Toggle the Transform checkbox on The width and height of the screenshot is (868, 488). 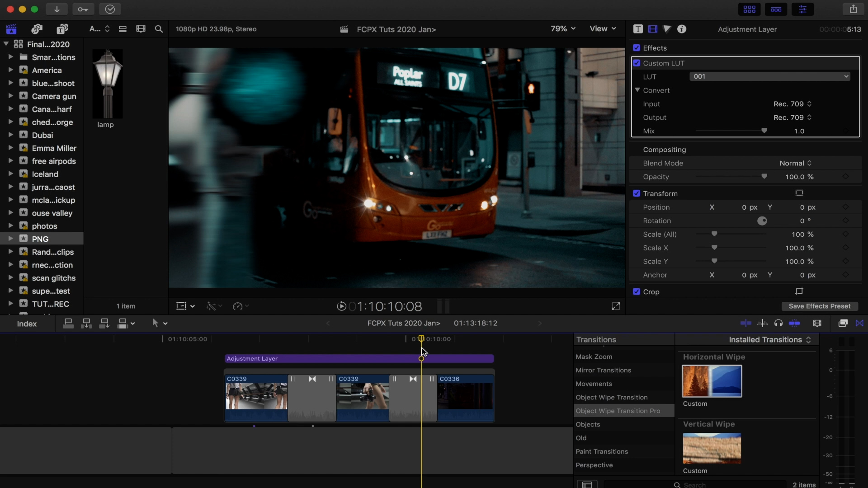point(636,193)
